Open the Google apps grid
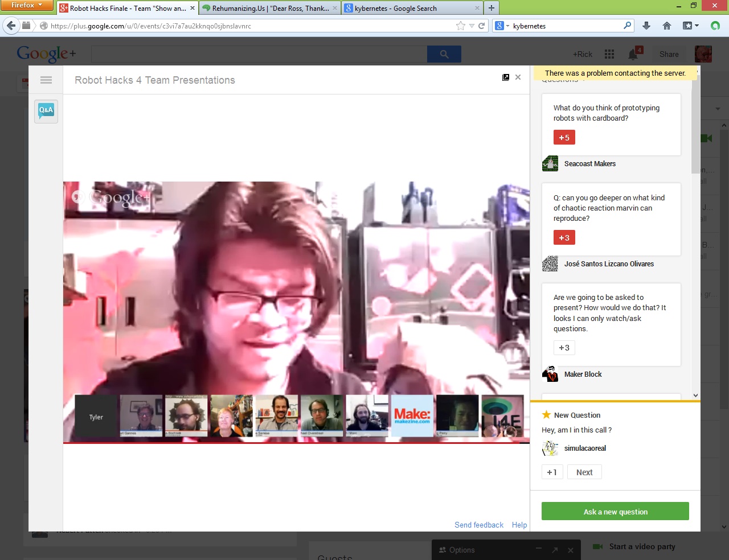Image resolution: width=729 pixels, height=560 pixels. point(609,54)
